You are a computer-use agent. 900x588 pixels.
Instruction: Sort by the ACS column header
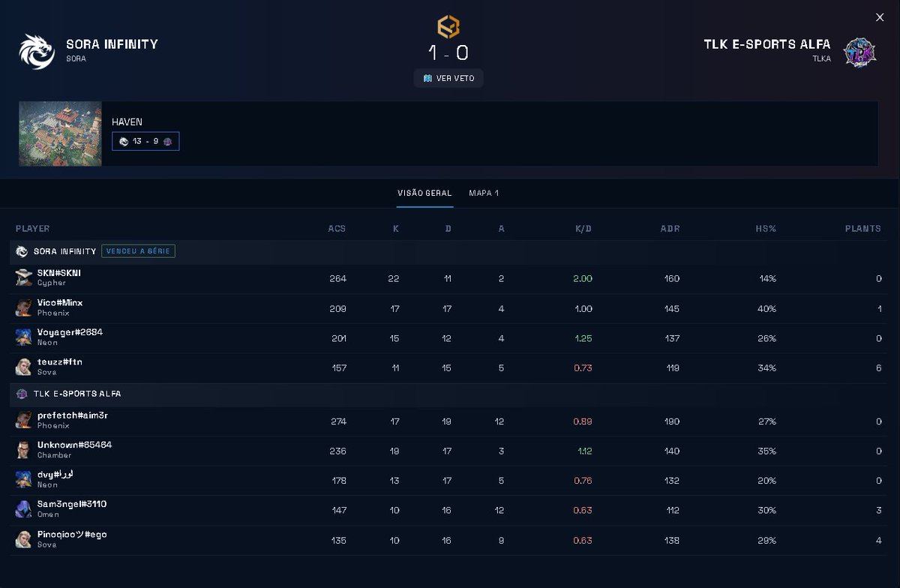(337, 229)
